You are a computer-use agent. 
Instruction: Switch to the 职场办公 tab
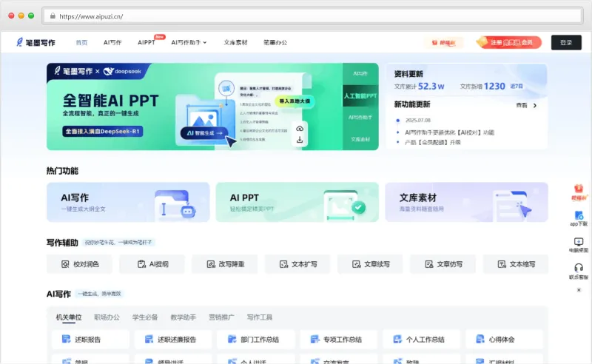click(x=107, y=317)
